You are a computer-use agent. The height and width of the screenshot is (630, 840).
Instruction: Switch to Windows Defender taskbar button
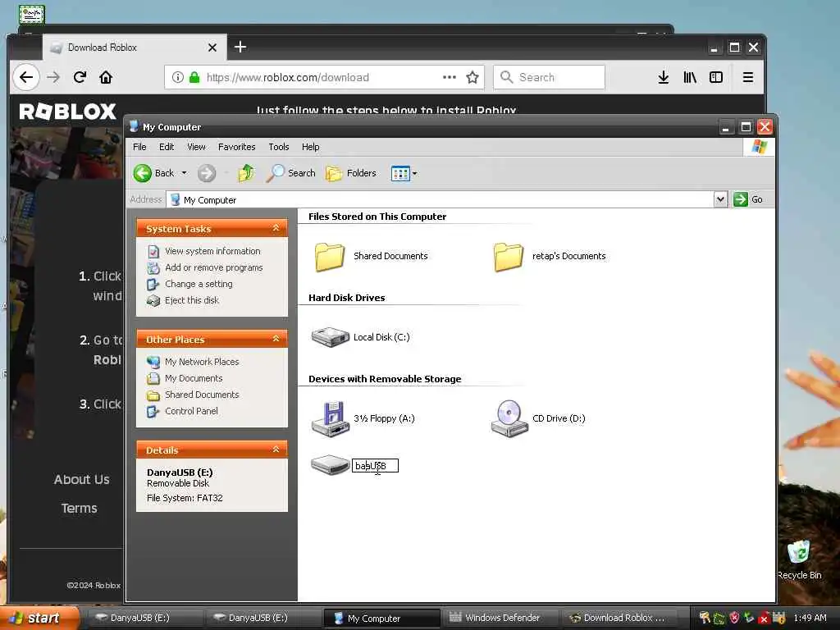click(x=499, y=618)
